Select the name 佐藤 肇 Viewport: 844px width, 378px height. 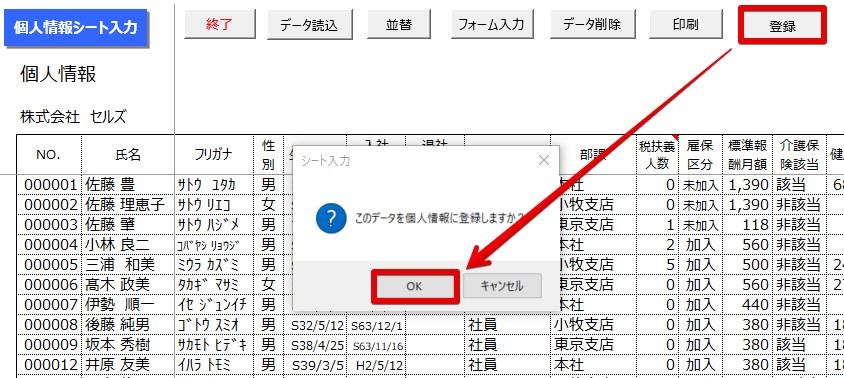[128, 225]
